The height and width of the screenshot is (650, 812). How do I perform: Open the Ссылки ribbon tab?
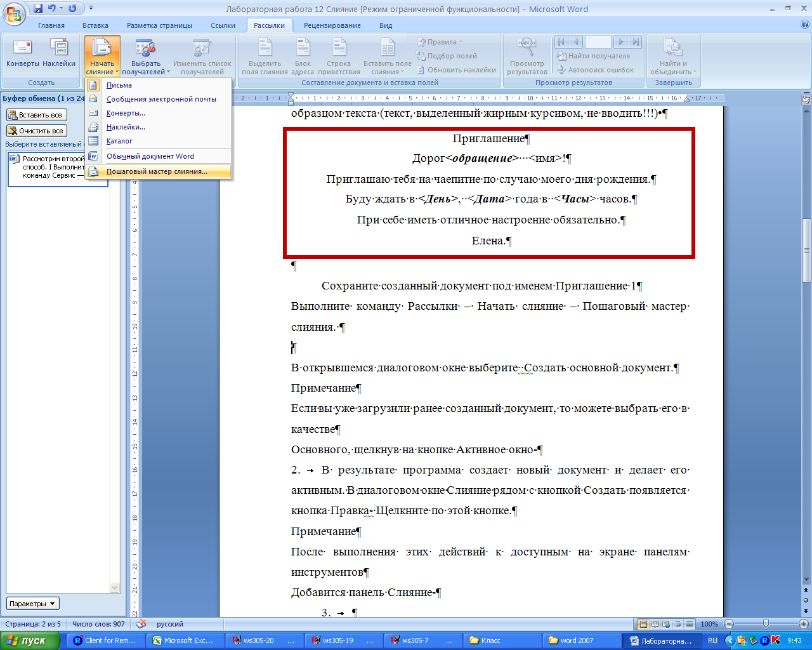223,25
